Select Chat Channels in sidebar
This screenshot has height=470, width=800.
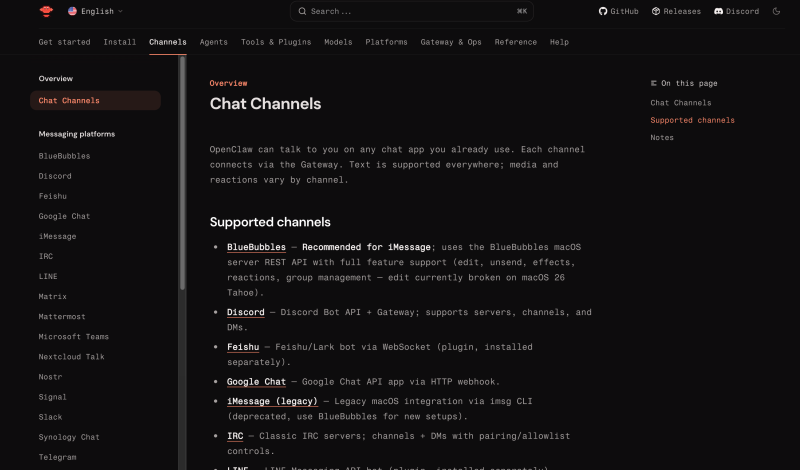[x=95, y=101]
